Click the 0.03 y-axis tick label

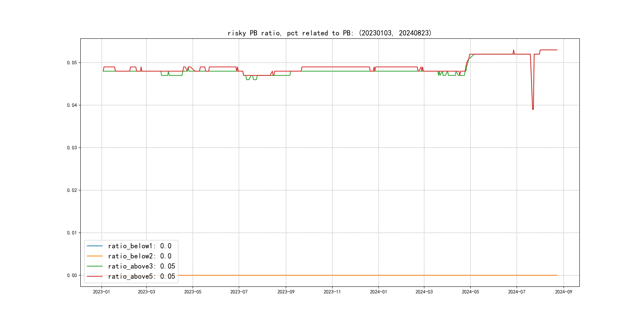click(72, 148)
